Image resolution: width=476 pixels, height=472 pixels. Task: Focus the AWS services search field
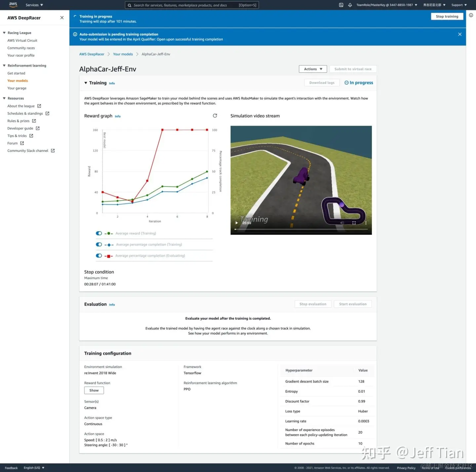pos(192,5)
